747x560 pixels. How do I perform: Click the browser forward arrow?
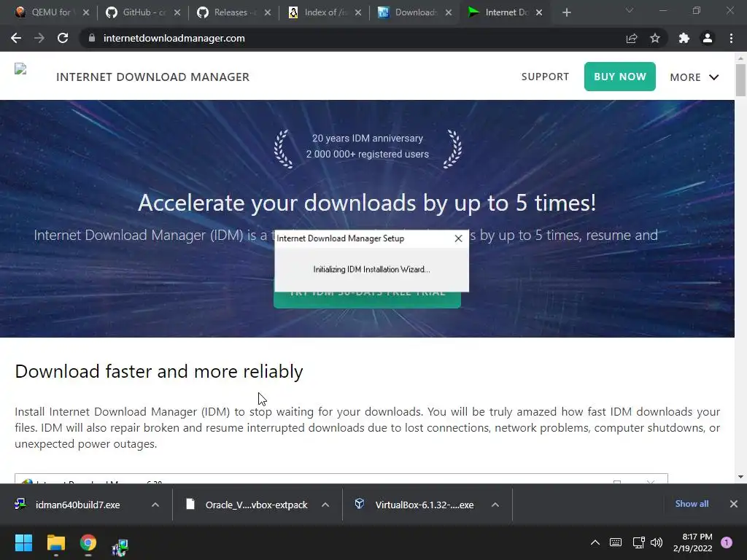pyautogui.click(x=39, y=38)
